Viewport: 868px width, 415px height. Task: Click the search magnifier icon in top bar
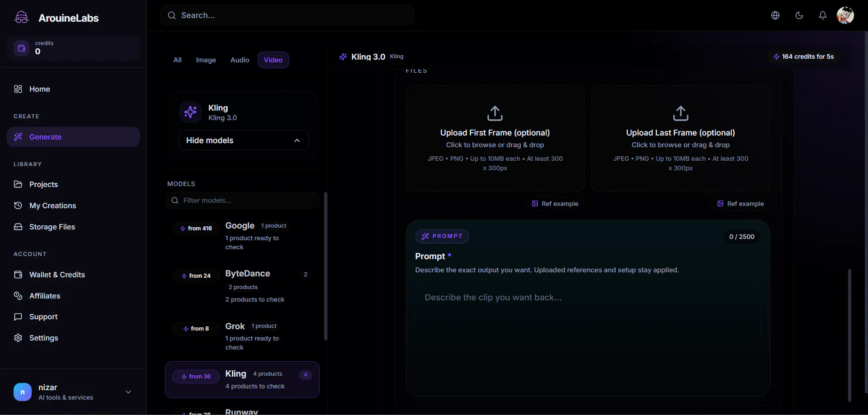[x=172, y=15]
